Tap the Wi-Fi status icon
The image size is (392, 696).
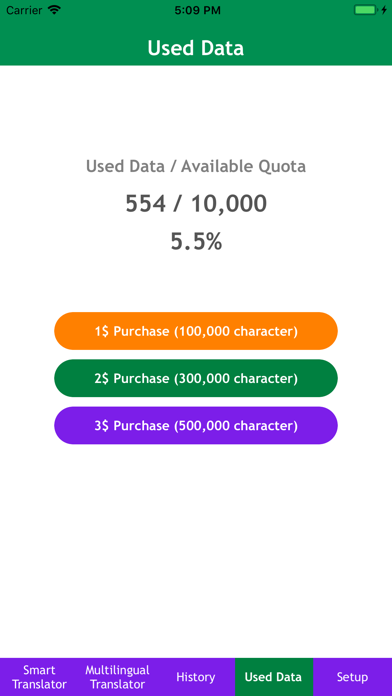coord(54,10)
